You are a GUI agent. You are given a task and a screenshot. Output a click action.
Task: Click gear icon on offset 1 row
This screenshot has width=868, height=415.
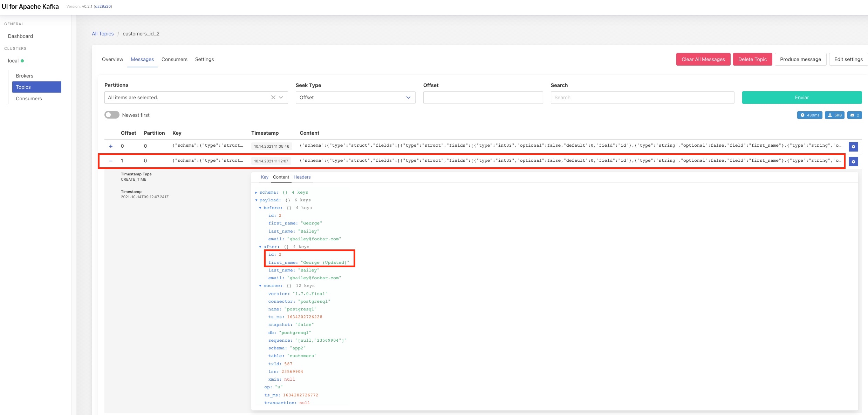click(853, 162)
